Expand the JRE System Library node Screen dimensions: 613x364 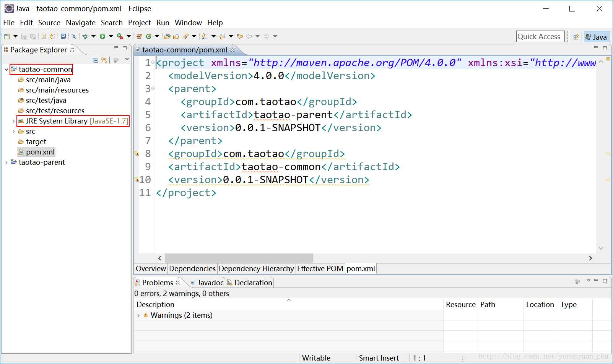14,121
